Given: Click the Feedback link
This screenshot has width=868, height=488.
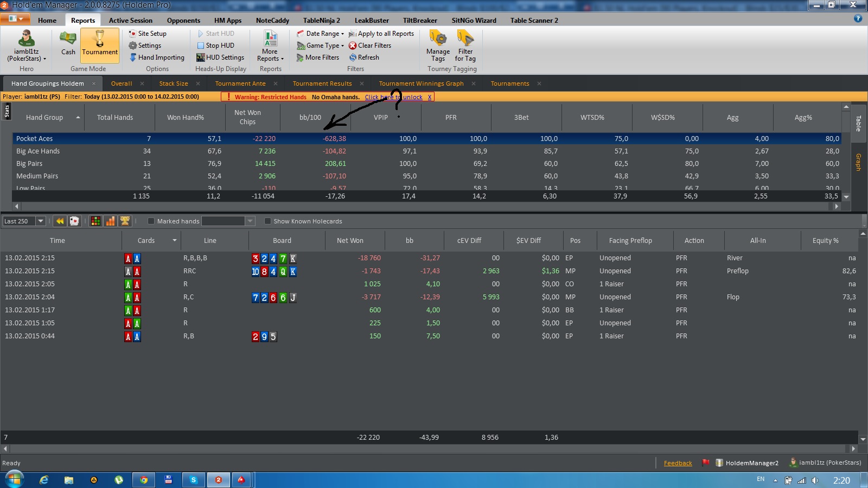Looking at the screenshot, I should click(678, 463).
